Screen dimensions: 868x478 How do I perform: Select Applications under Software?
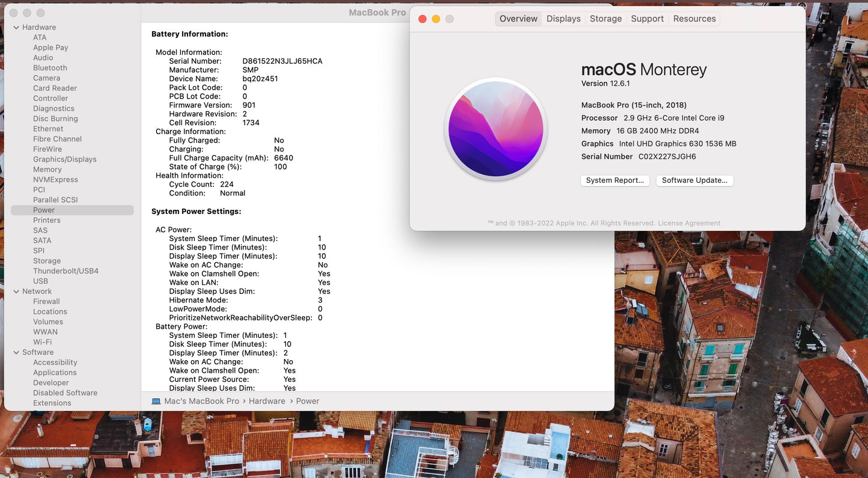pos(55,372)
